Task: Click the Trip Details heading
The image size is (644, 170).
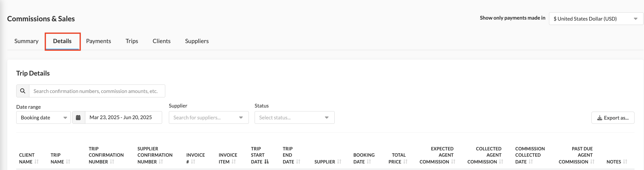Action: [x=33, y=73]
